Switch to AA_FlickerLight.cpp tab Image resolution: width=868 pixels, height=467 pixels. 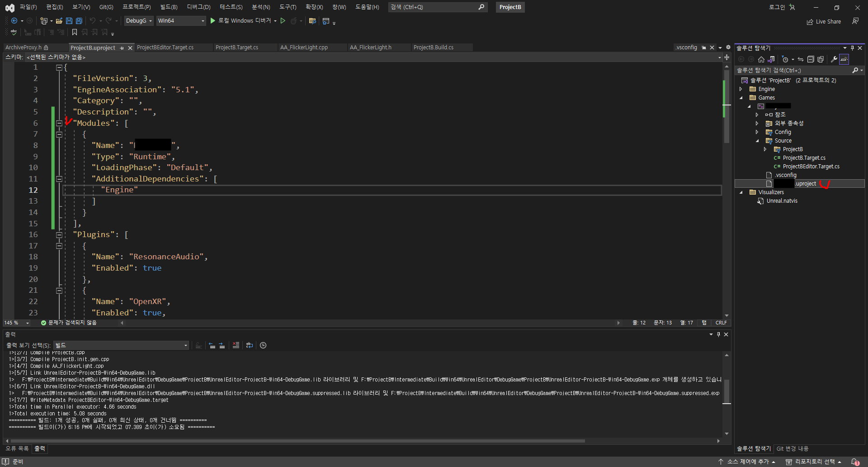(x=304, y=48)
